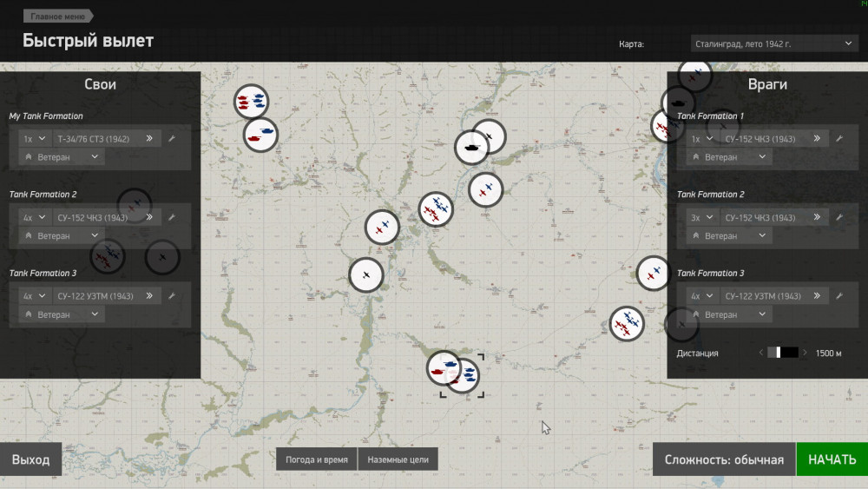Change the Ветеран skill for My Tank Formation
This screenshot has height=489, width=868.
pos(62,156)
